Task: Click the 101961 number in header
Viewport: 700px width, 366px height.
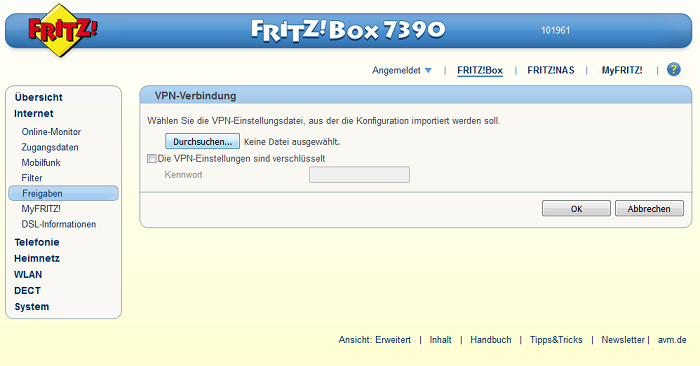Action: pos(555,30)
